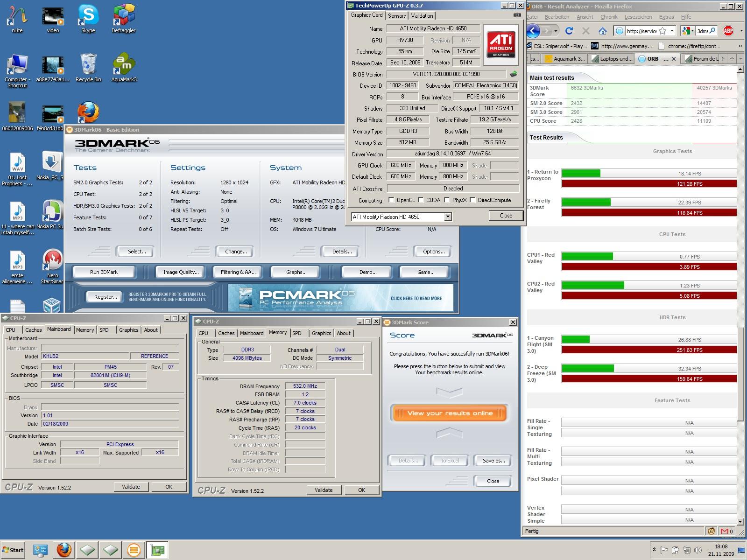The image size is (747, 560).
Task: Click the Windows Start button
Action: (13, 550)
